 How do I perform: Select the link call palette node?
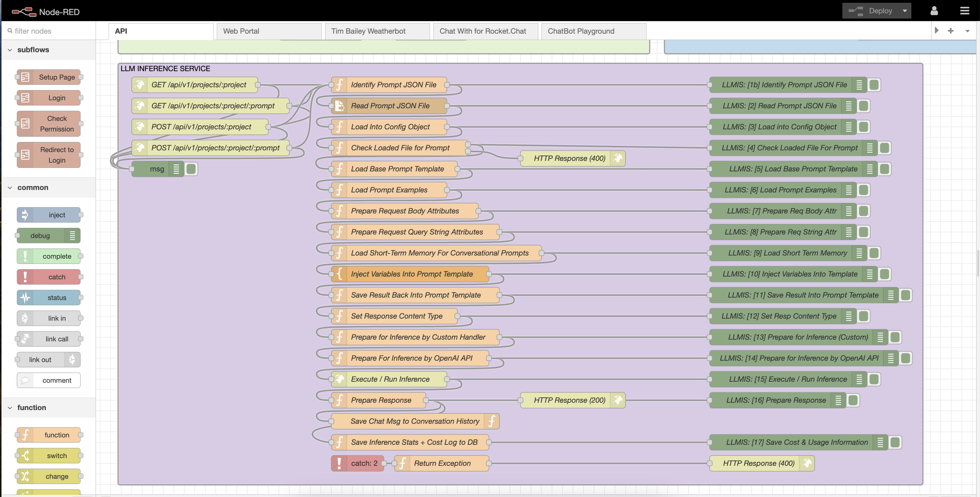click(x=49, y=339)
